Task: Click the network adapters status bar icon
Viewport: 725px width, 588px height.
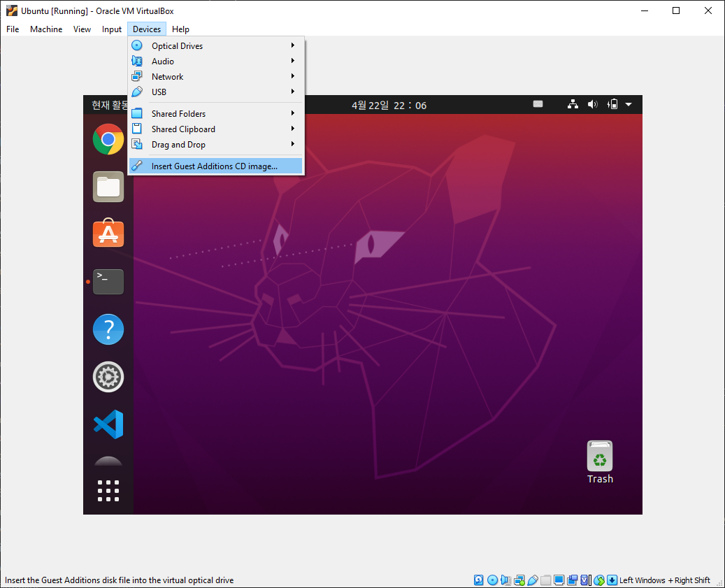Action: point(519,580)
